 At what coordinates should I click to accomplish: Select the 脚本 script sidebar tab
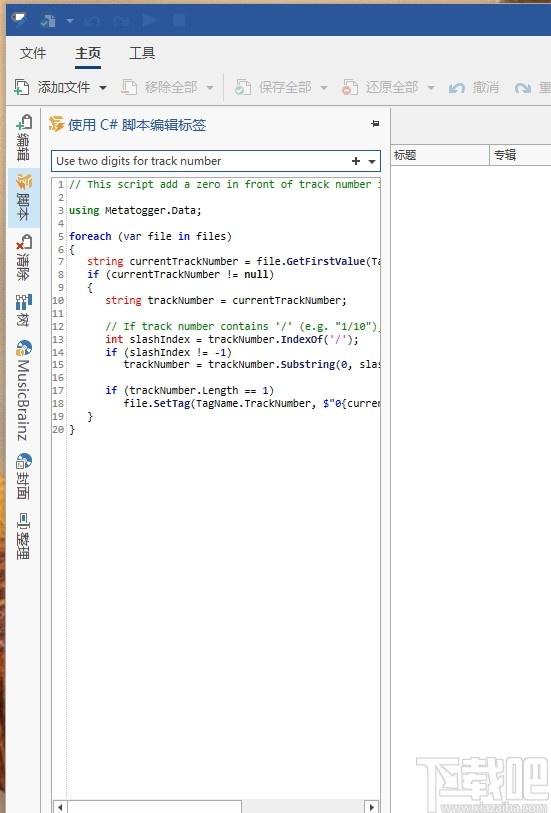23,198
